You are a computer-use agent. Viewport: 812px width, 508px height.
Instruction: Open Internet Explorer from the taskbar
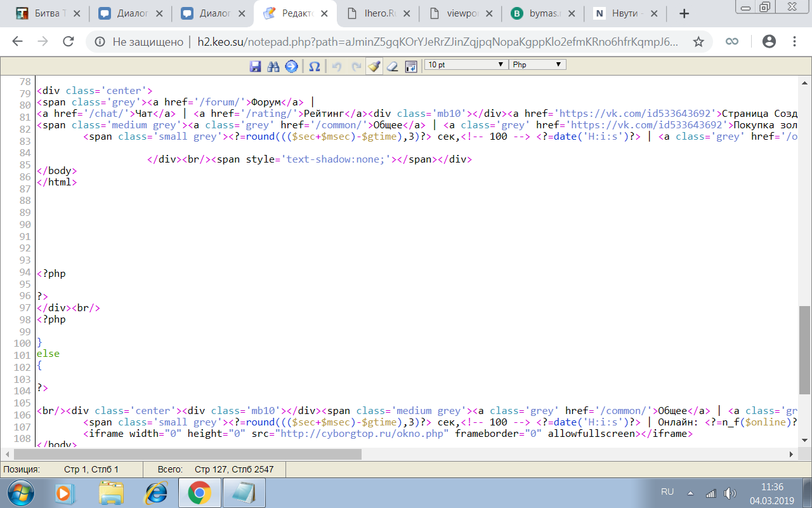click(x=155, y=493)
